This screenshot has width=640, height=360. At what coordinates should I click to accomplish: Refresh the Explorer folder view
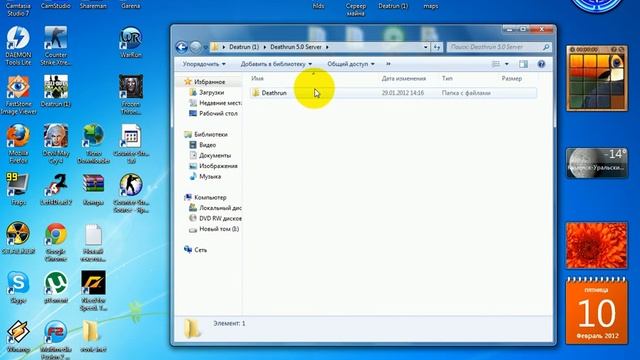coord(437,47)
